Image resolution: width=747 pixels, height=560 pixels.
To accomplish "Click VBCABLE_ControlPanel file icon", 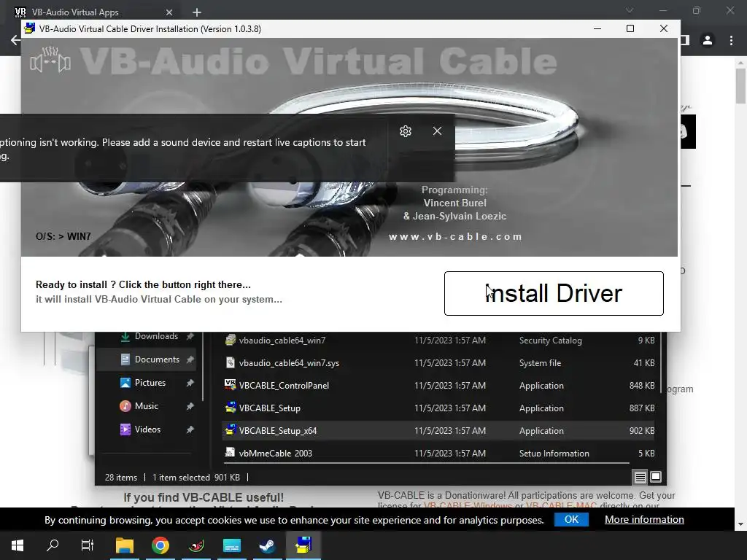I will click(x=230, y=385).
